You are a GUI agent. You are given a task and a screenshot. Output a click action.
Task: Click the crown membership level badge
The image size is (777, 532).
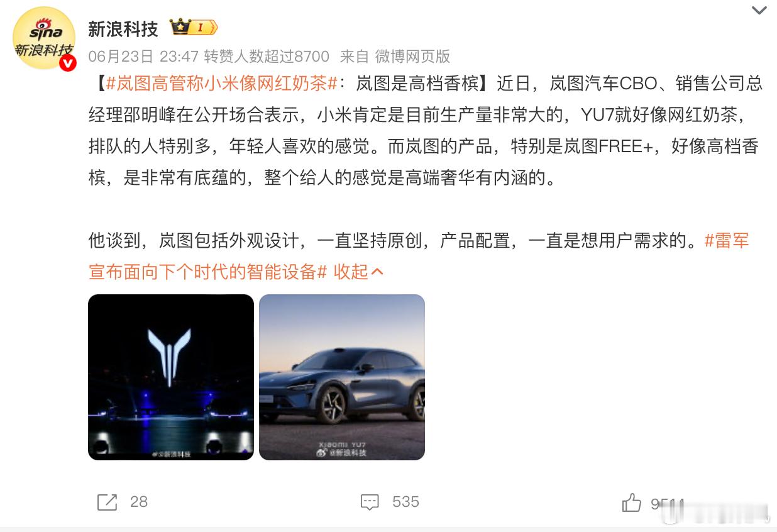(x=194, y=28)
